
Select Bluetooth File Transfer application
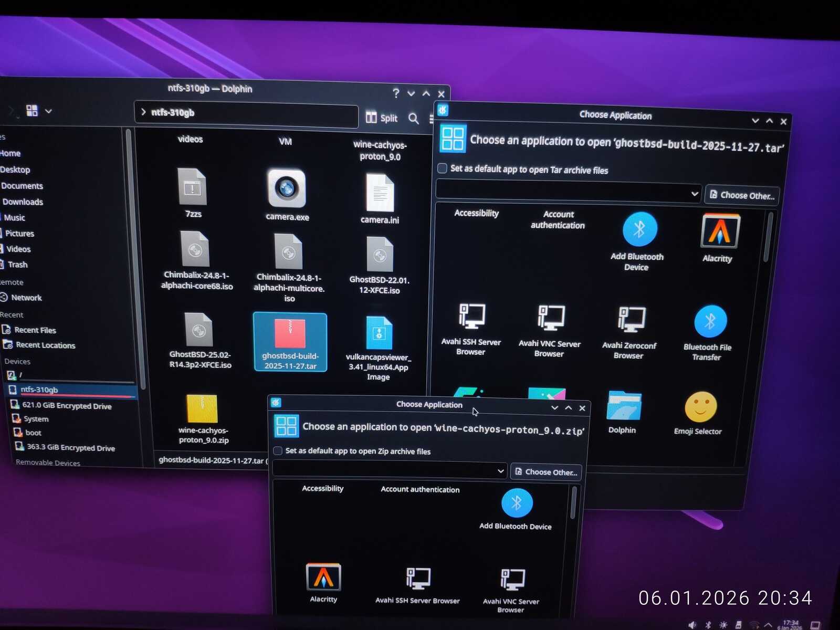click(708, 333)
